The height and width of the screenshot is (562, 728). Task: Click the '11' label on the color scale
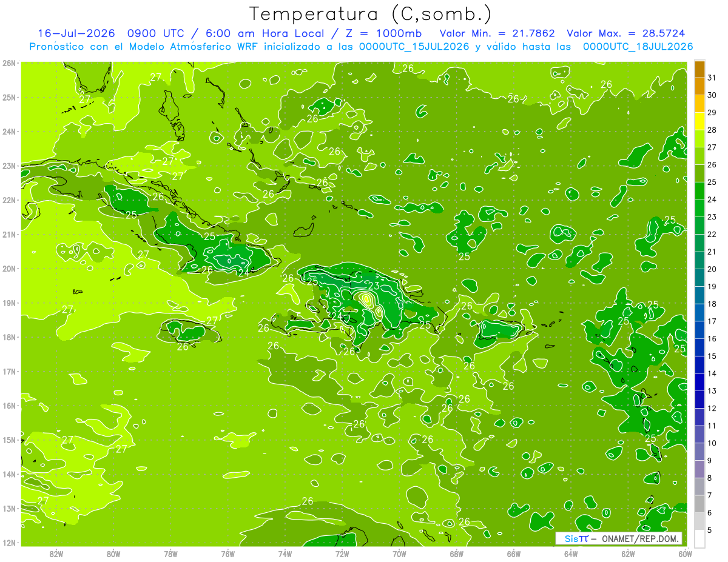[712, 426]
